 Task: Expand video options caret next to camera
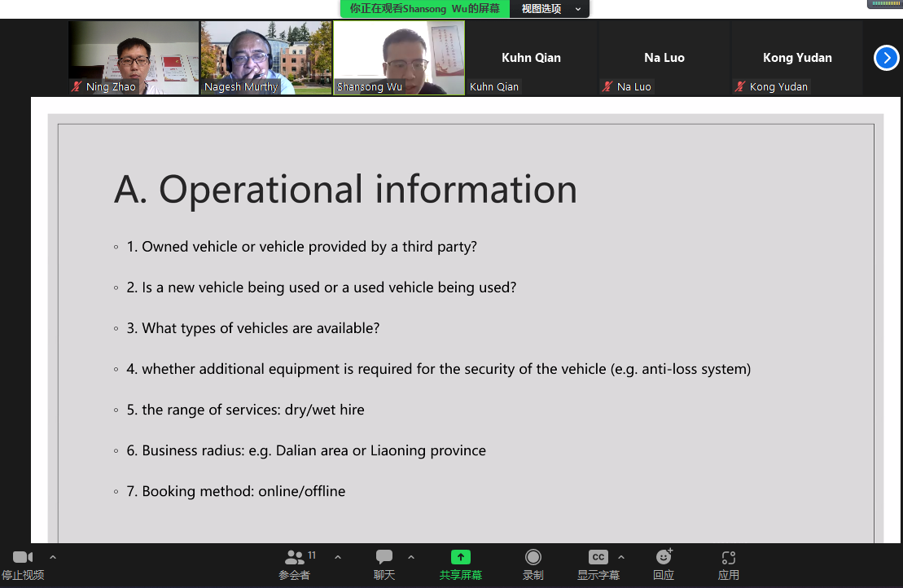click(x=53, y=557)
